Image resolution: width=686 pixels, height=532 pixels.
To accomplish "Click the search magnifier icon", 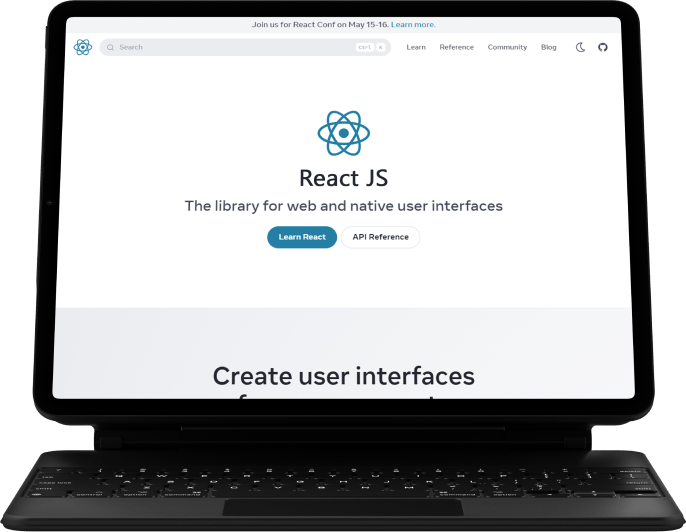I will pyautogui.click(x=110, y=47).
